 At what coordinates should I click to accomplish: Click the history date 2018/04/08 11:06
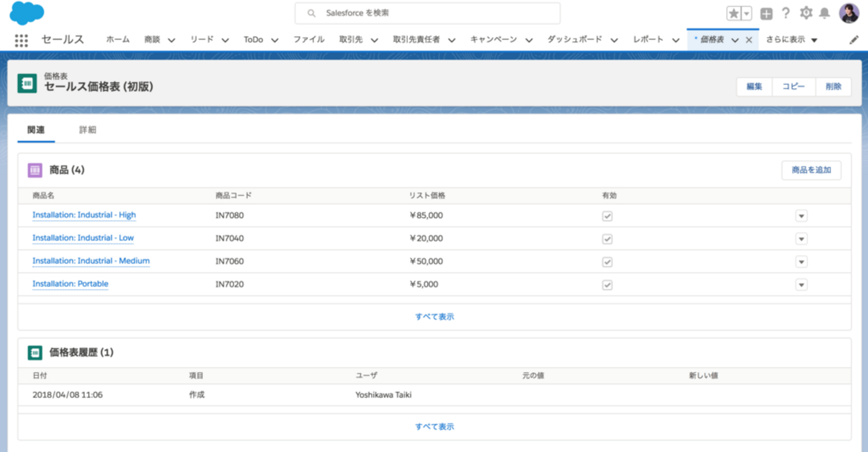pos(67,395)
